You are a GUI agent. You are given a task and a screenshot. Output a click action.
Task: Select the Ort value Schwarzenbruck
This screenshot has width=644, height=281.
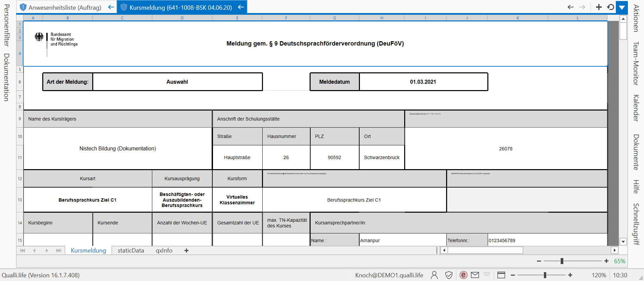pos(382,157)
